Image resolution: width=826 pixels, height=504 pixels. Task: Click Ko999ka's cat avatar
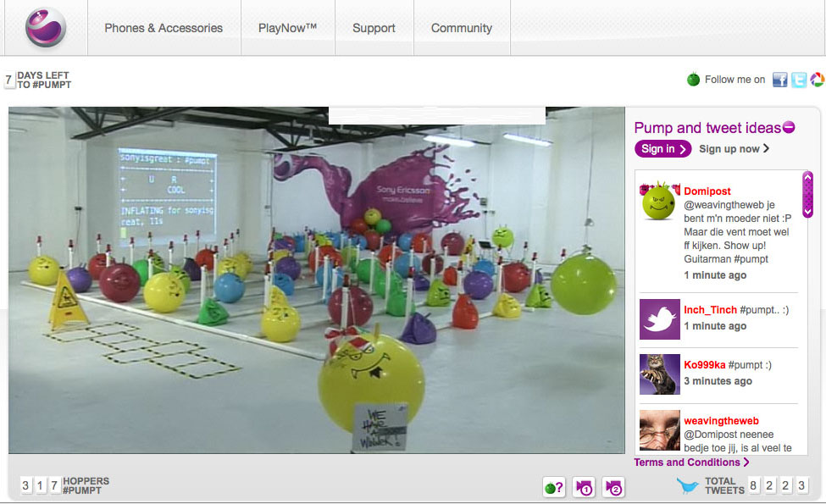pos(660,374)
